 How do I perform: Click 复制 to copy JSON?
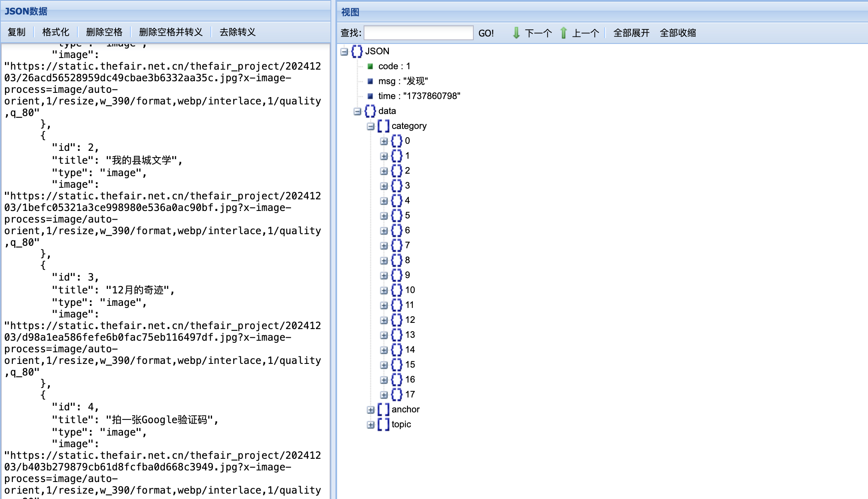(x=17, y=32)
